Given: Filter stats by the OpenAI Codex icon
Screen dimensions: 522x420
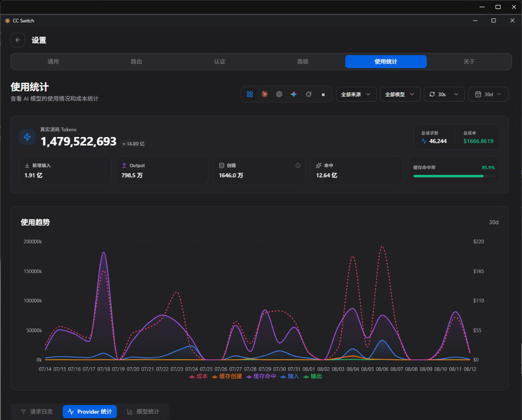Looking at the screenshot, I should (279, 94).
